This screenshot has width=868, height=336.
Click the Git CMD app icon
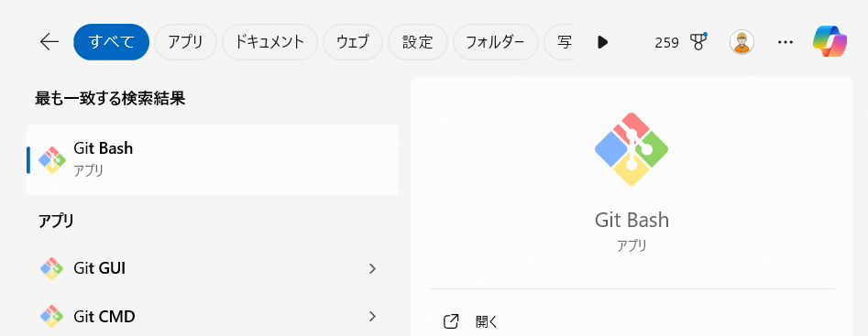tap(51, 317)
